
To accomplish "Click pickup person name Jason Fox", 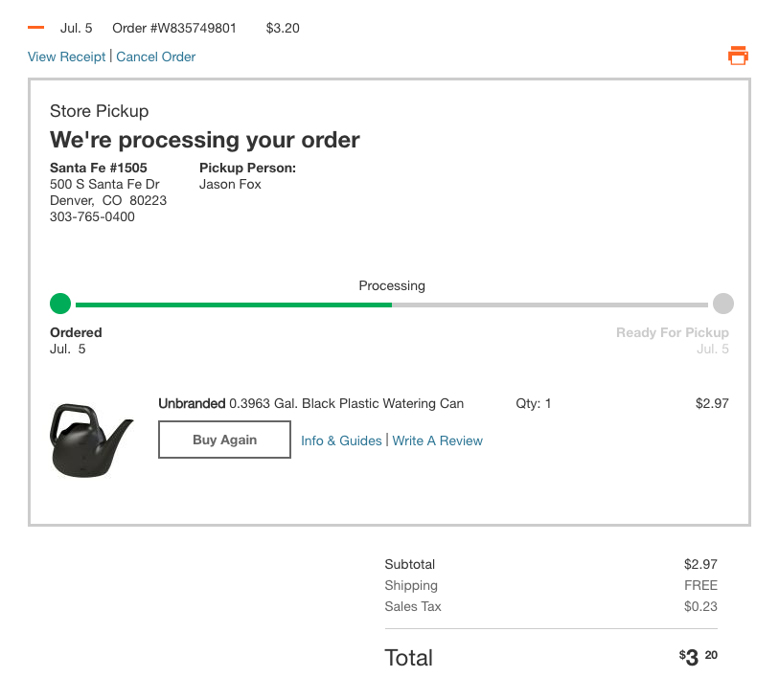I will (x=230, y=184).
